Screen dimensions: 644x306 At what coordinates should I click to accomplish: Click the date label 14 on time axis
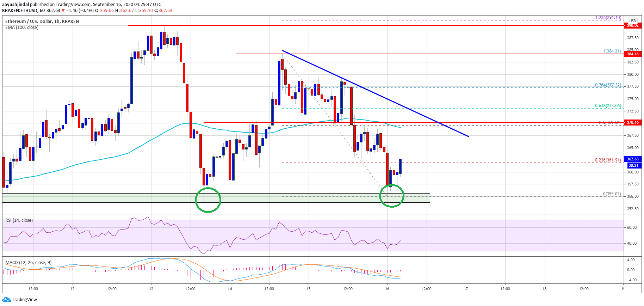pyautogui.click(x=230, y=289)
